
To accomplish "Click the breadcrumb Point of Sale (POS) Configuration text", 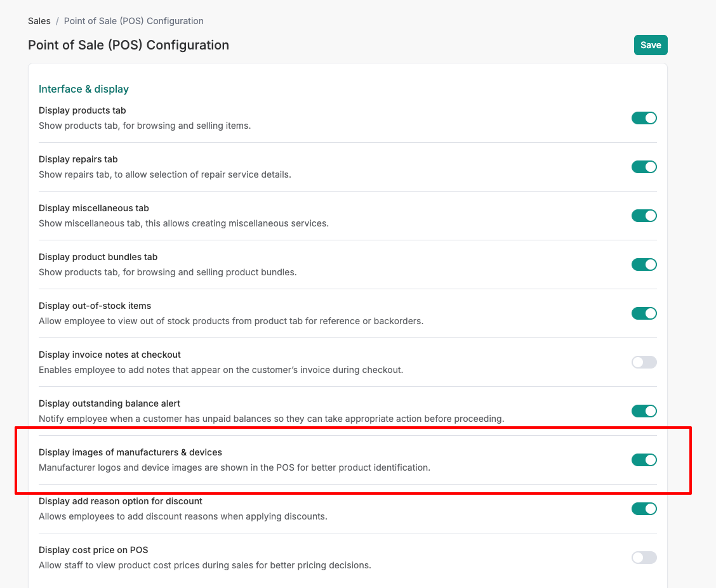I will (x=133, y=21).
